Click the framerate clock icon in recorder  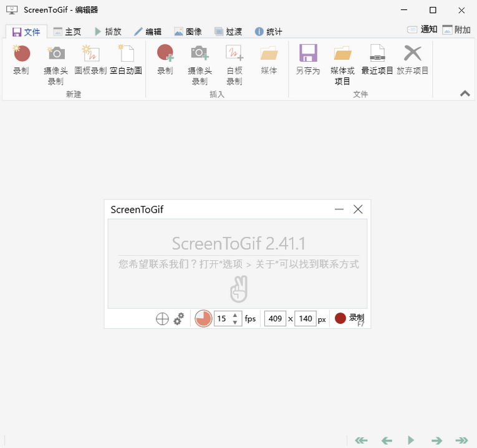[203, 319]
